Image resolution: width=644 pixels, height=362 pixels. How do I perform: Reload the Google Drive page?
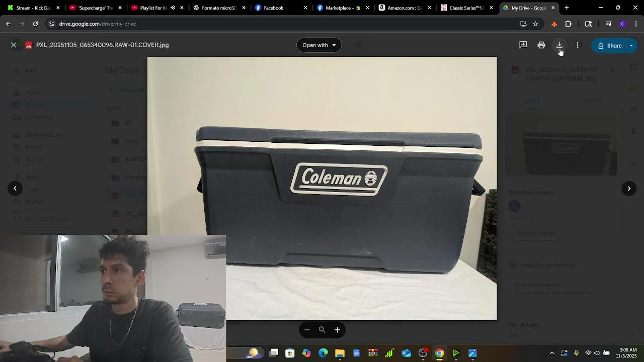coord(35,24)
